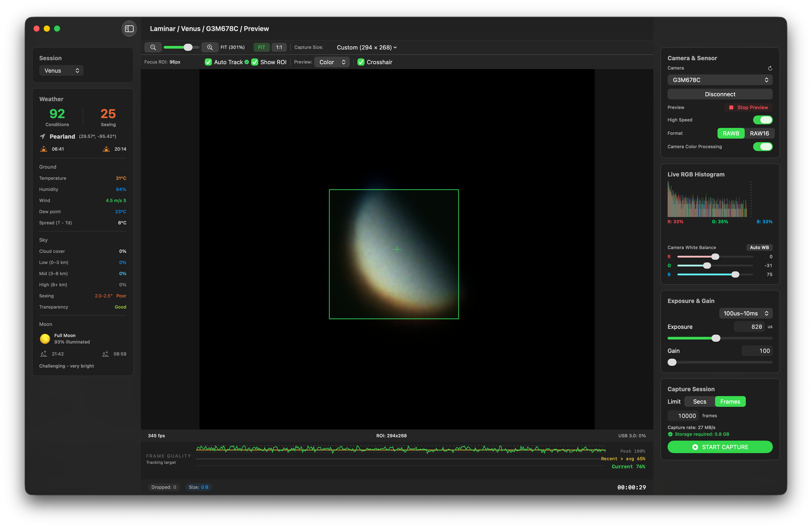Click the zoom out magnifier icon
The width and height of the screenshot is (812, 528).
[153, 47]
